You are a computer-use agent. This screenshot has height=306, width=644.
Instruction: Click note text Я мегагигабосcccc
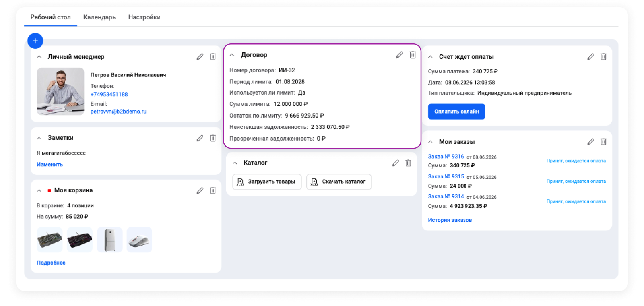[61, 153]
